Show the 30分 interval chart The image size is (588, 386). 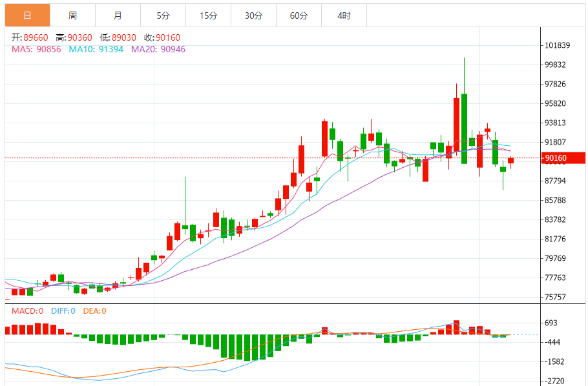253,15
